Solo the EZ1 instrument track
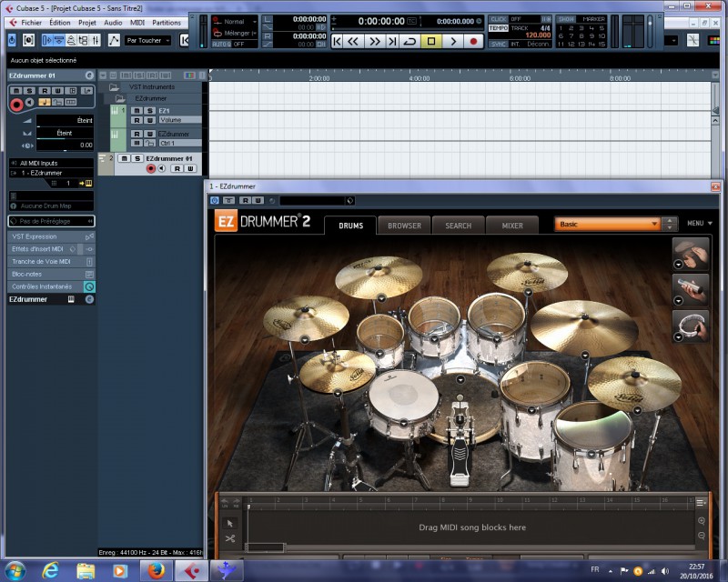Viewport: 728px width, 582px height. pos(149,110)
